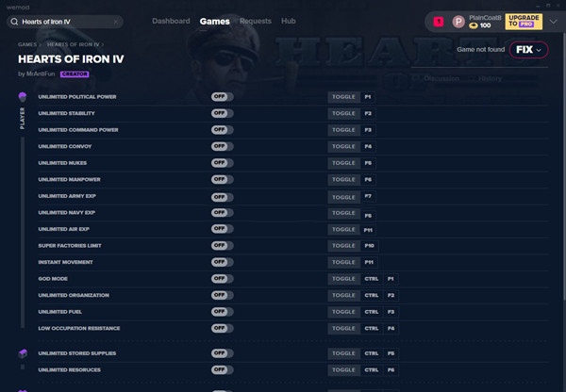The height and width of the screenshot is (392, 566).
Task: Enable Unlimited Nukes cheat
Action: 222,163
